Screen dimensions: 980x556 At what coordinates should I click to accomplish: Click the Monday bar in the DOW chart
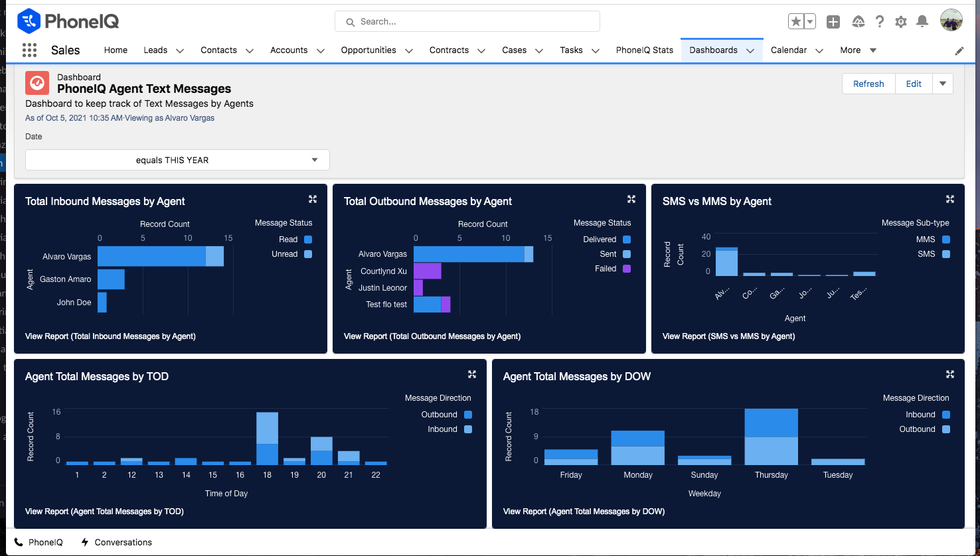[637, 448]
